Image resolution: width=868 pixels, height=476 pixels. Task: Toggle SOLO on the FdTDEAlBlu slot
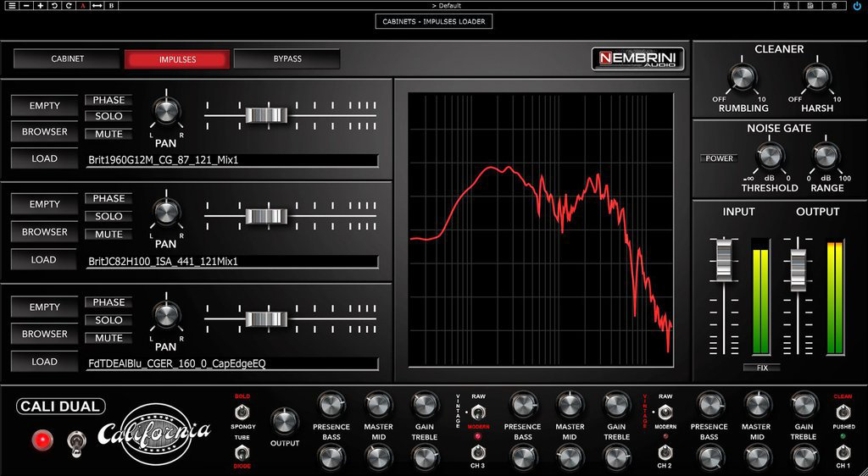(108, 320)
